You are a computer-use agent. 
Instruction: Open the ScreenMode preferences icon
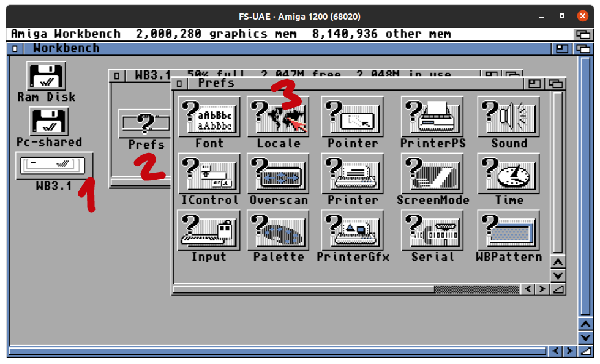tap(432, 173)
